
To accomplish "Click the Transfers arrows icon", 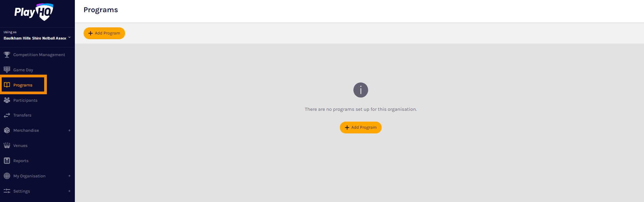I will pos(7,115).
